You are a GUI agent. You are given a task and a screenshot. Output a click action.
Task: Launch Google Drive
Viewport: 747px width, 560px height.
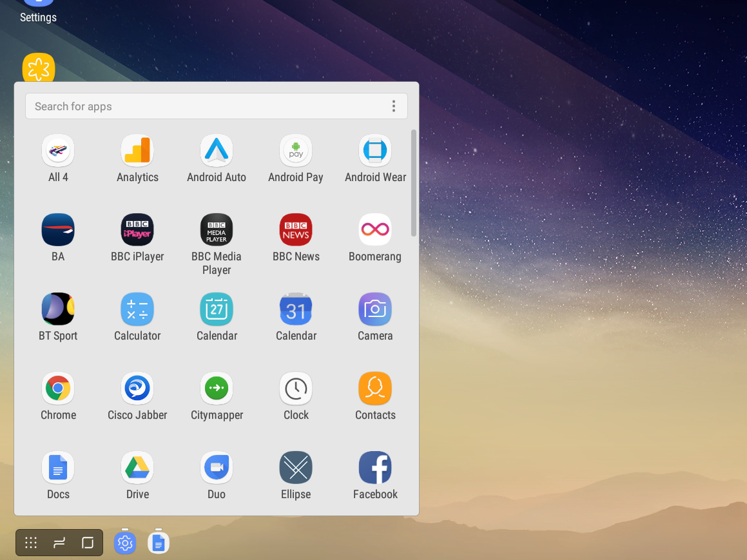(x=137, y=468)
